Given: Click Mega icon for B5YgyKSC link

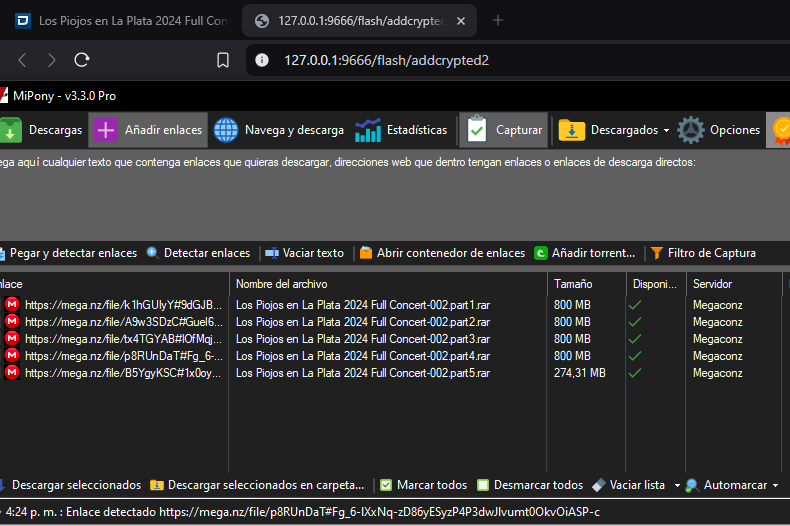Looking at the screenshot, I should click(12, 373).
